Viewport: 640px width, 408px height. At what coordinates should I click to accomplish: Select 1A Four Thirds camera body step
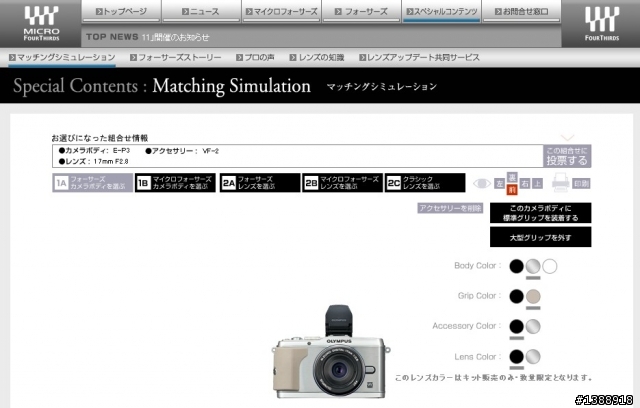(93, 183)
